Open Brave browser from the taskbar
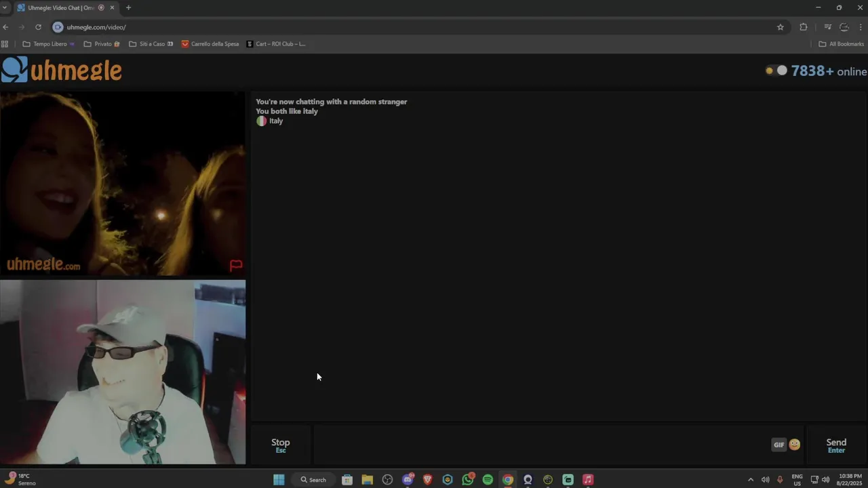Image resolution: width=868 pixels, height=488 pixels. click(x=427, y=480)
